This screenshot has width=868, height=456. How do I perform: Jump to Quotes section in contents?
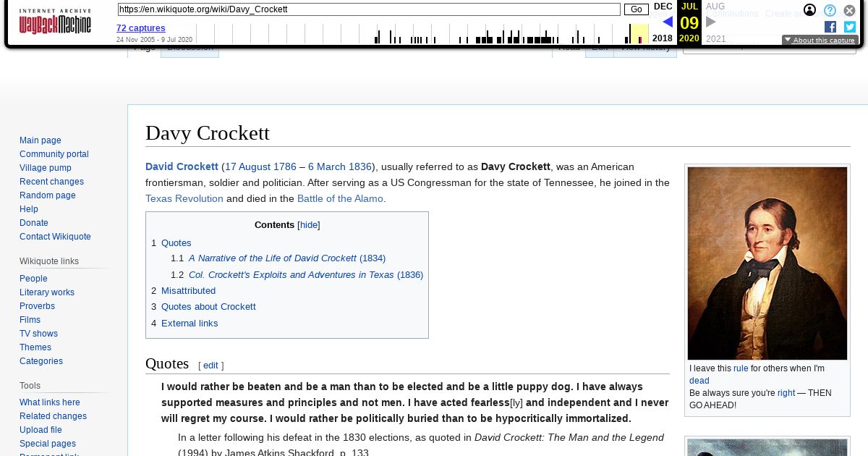click(x=176, y=243)
